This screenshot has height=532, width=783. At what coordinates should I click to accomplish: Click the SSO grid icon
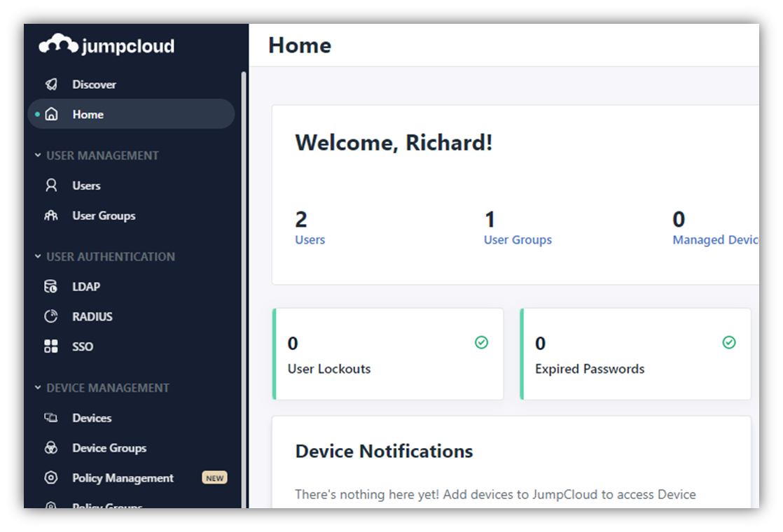click(x=51, y=346)
